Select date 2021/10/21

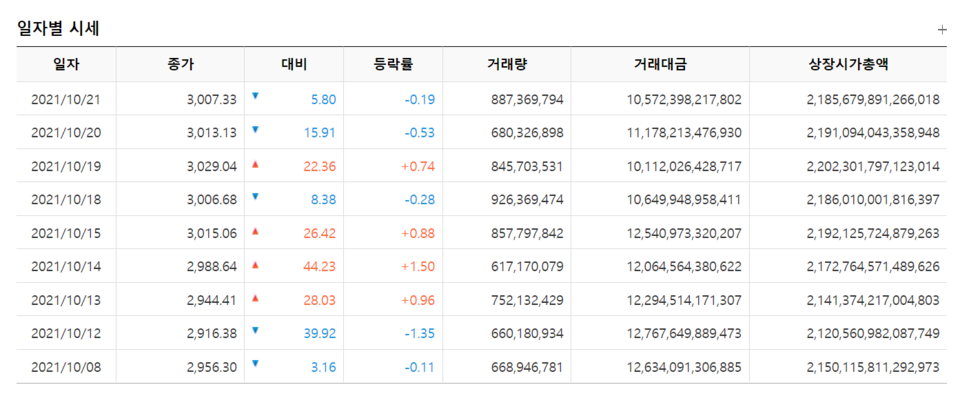66,99
